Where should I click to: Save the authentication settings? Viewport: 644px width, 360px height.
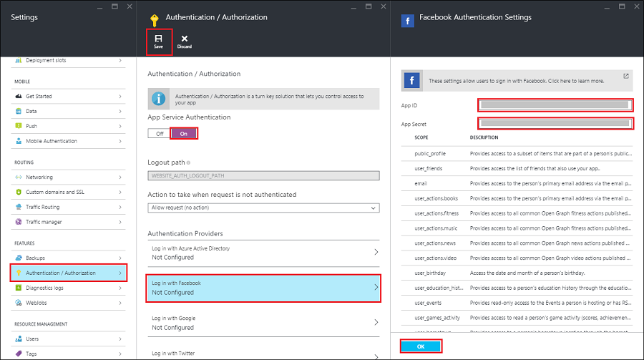pos(159,42)
